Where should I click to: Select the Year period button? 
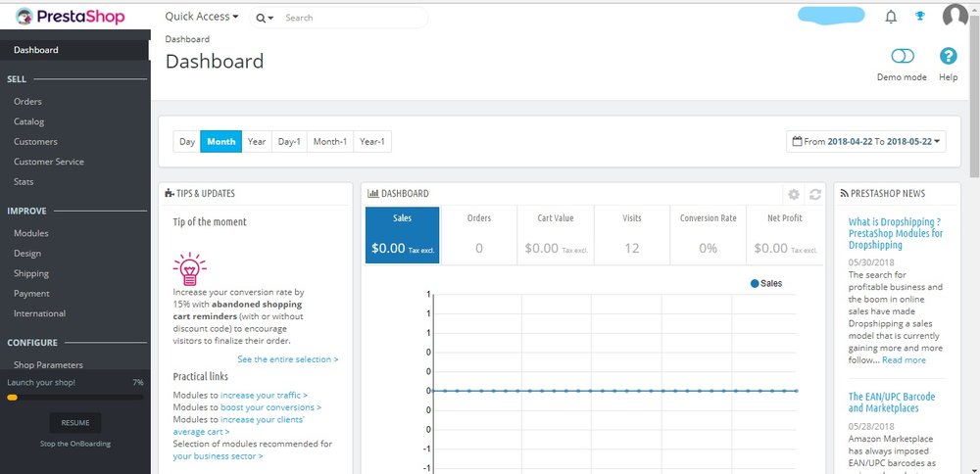(x=257, y=142)
